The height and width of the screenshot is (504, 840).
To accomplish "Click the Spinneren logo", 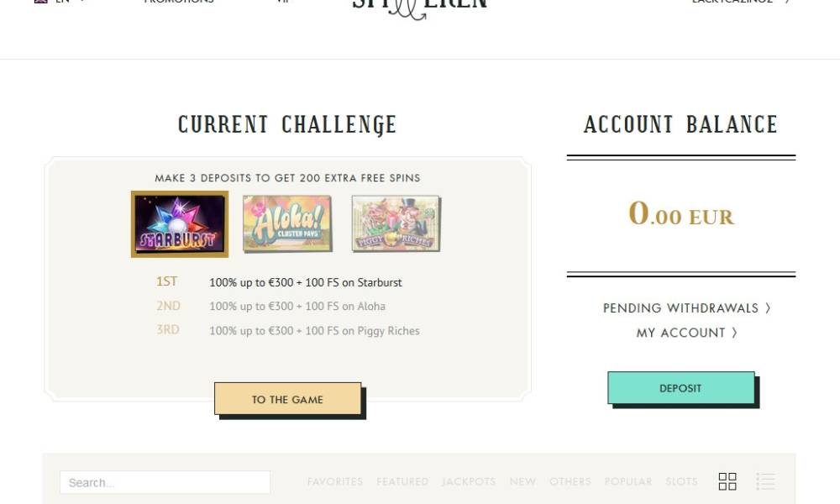I will pos(419,8).
